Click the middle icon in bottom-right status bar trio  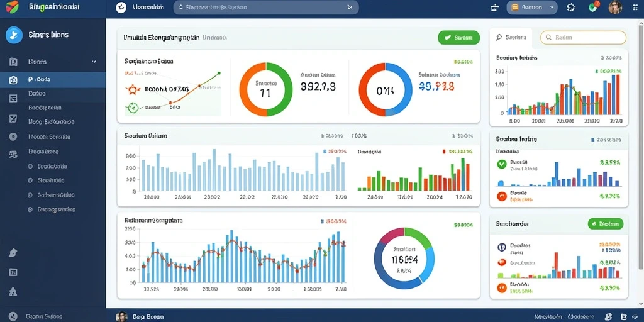(x=624, y=317)
